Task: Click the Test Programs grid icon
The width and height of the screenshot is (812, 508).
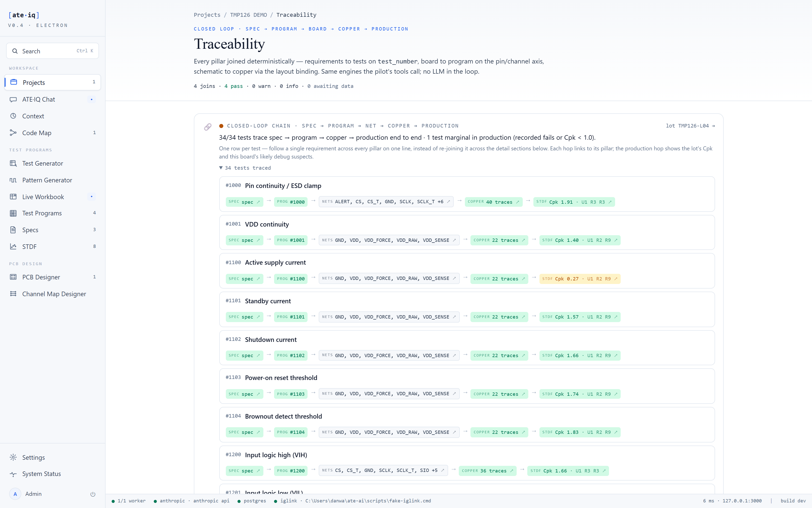Action: (13, 213)
